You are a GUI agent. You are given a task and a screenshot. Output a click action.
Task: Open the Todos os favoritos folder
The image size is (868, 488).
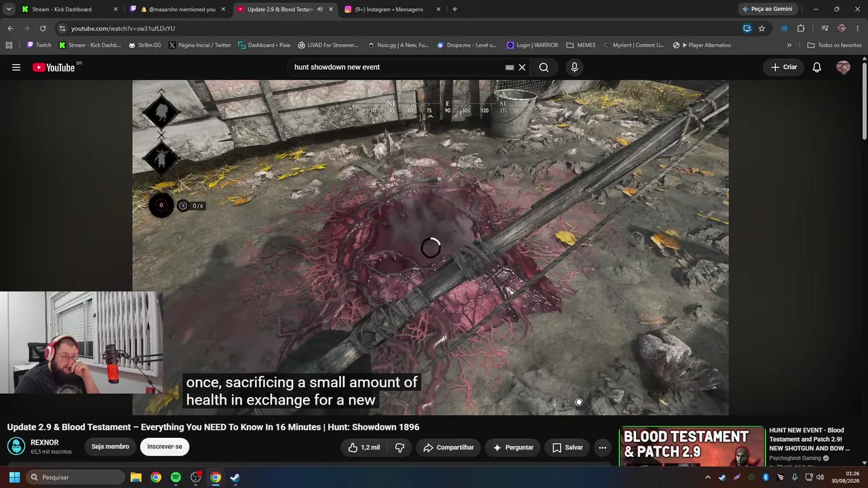(834, 45)
